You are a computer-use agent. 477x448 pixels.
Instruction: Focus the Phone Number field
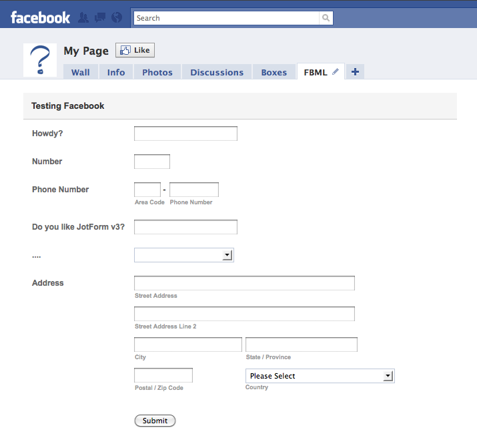194,190
